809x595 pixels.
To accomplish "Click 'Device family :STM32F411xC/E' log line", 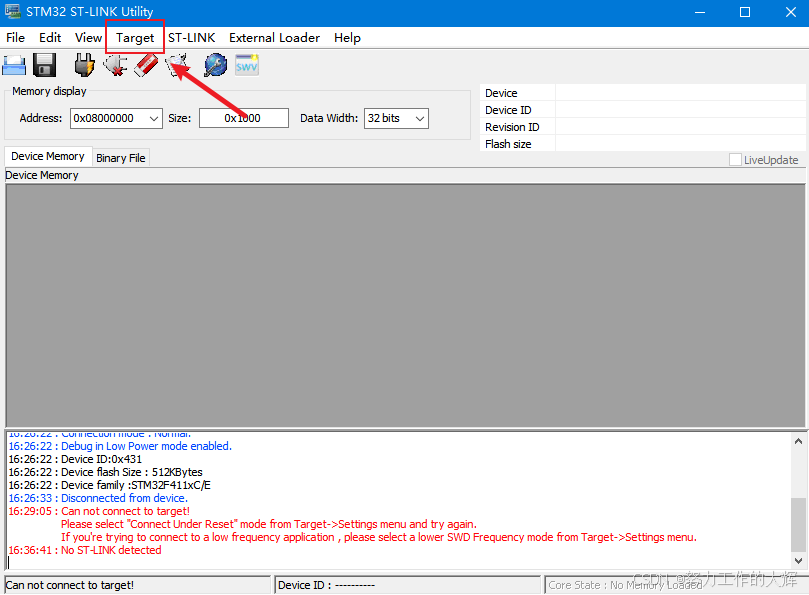I will pos(109,485).
